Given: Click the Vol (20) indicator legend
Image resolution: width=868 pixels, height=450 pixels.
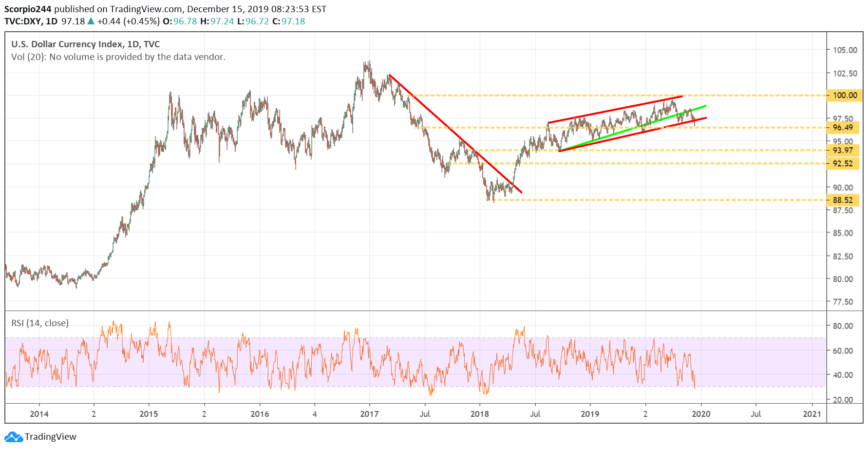Looking at the screenshot, I should pos(118,57).
